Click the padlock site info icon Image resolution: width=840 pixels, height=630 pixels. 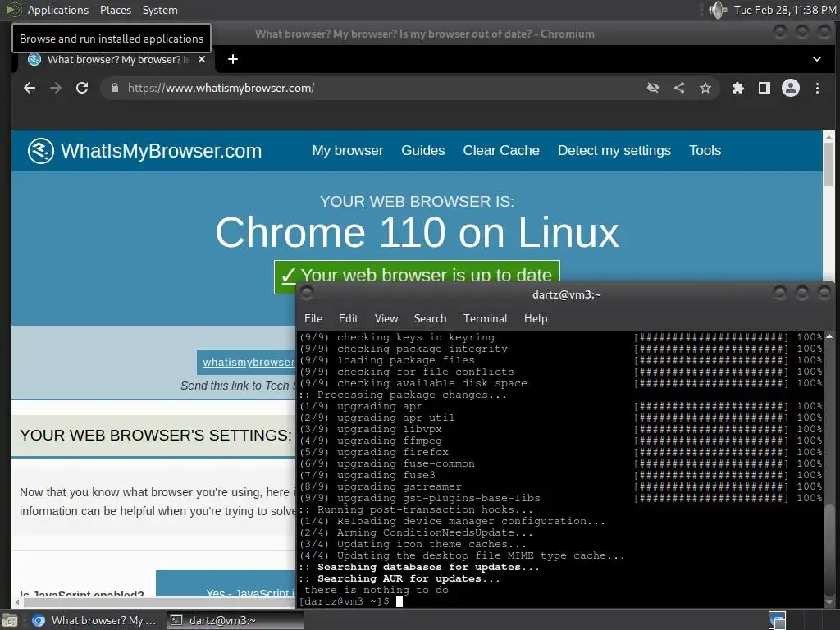click(x=114, y=88)
